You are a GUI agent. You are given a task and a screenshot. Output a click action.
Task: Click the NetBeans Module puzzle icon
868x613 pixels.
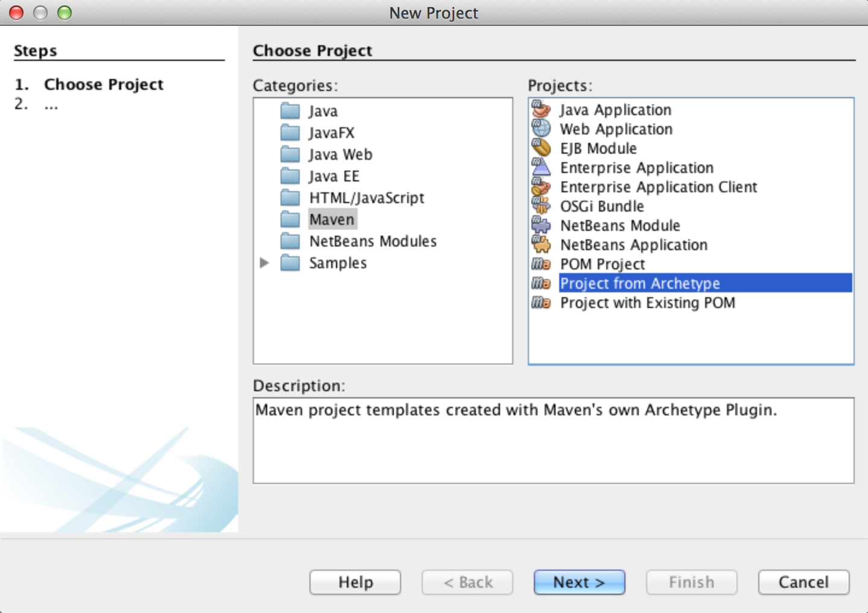[x=541, y=225]
